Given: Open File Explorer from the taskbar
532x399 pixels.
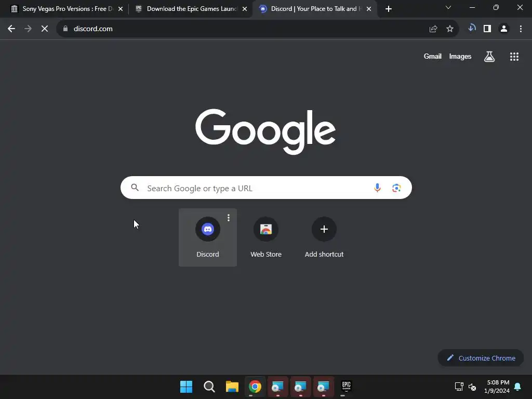Looking at the screenshot, I should click(x=232, y=387).
